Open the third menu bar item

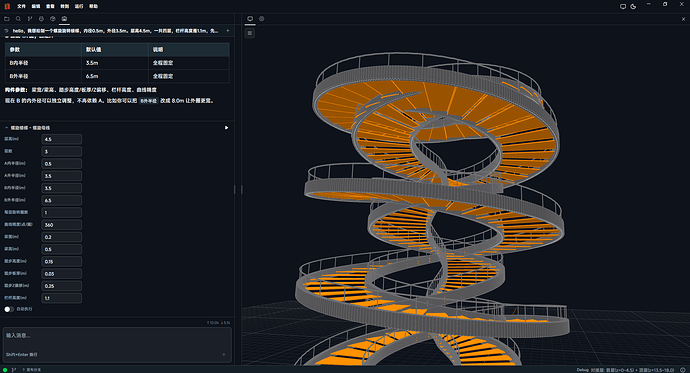point(50,6)
